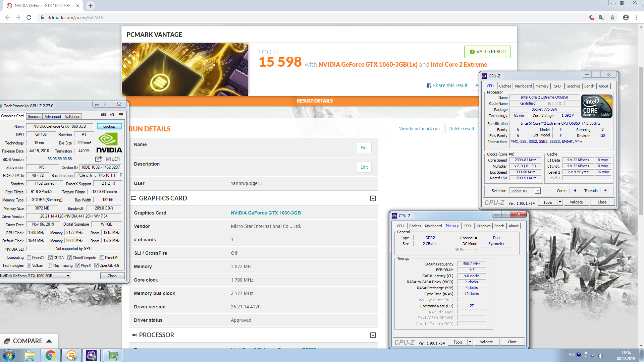Toggle the DirectCompute checkbox
The height and width of the screenshot is (362, 644).
tap(69, 258)
